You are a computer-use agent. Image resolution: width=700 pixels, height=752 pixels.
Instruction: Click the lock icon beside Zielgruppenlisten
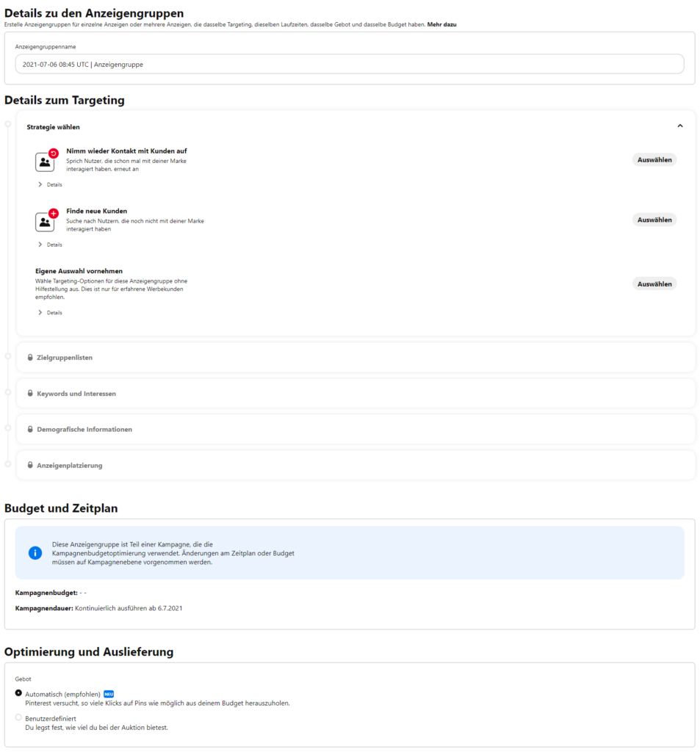(30, 358)
